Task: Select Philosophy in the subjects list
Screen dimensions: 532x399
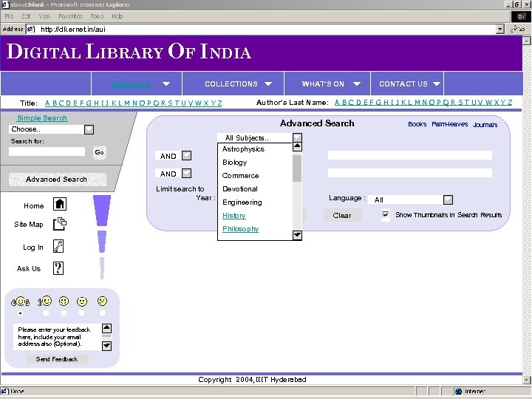Action: coord(241,228)
